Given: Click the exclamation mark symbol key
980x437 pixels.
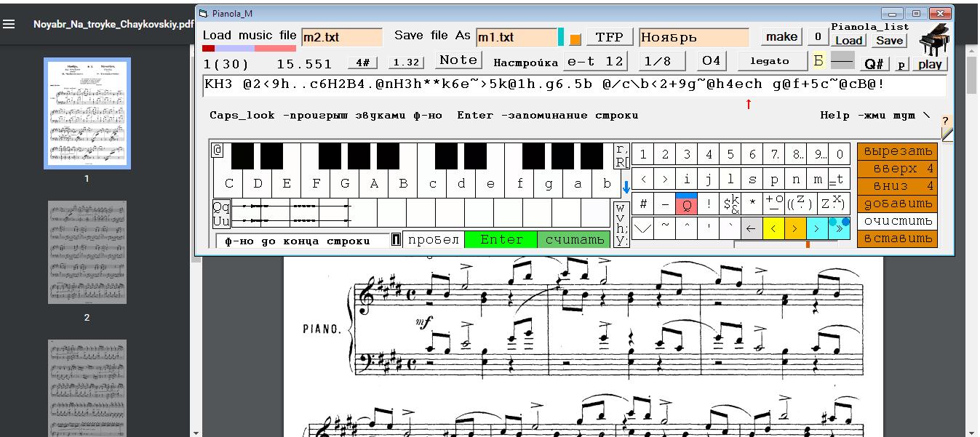Looking at the screenshot, I should (x=708, y=204).
